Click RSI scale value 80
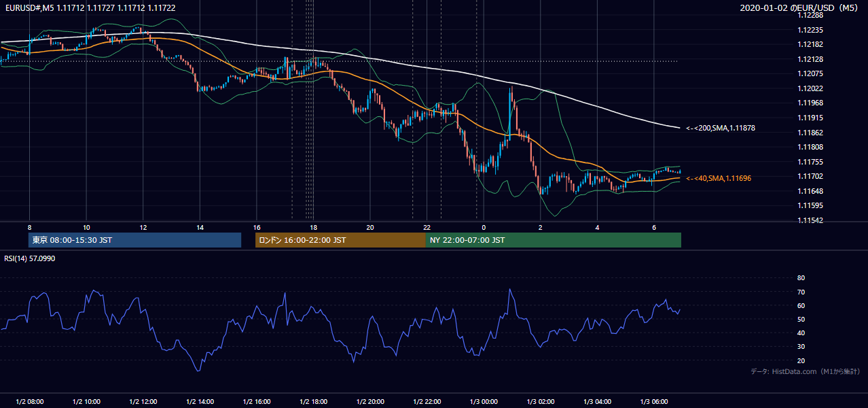The image size is (868, 408). pyautogui.click(x=801, y=278)
